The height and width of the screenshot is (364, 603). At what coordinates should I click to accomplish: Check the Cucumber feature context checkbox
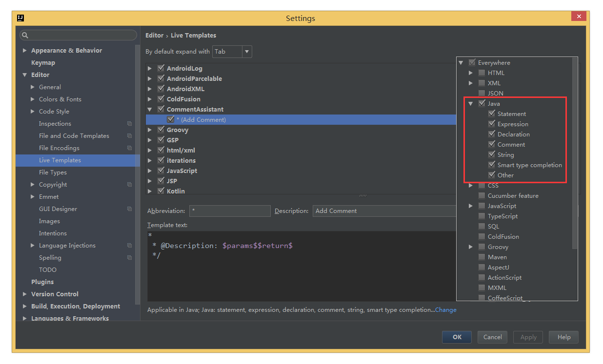(482, 195)
